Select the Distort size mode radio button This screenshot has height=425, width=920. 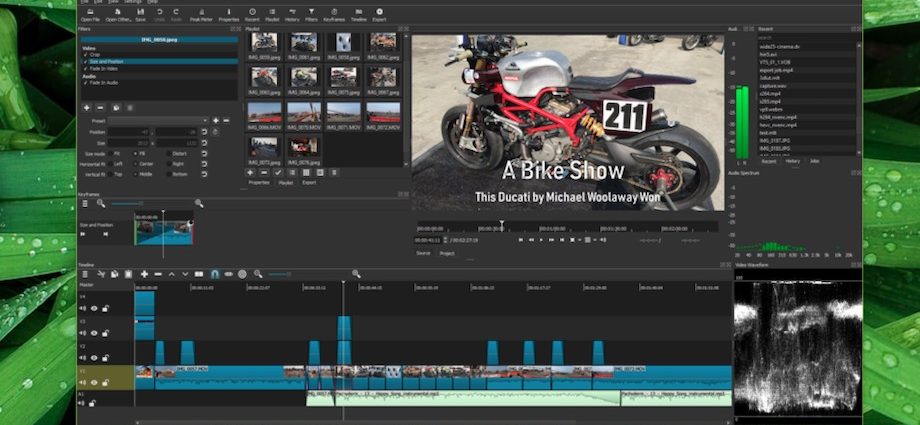tap(169, 153)
